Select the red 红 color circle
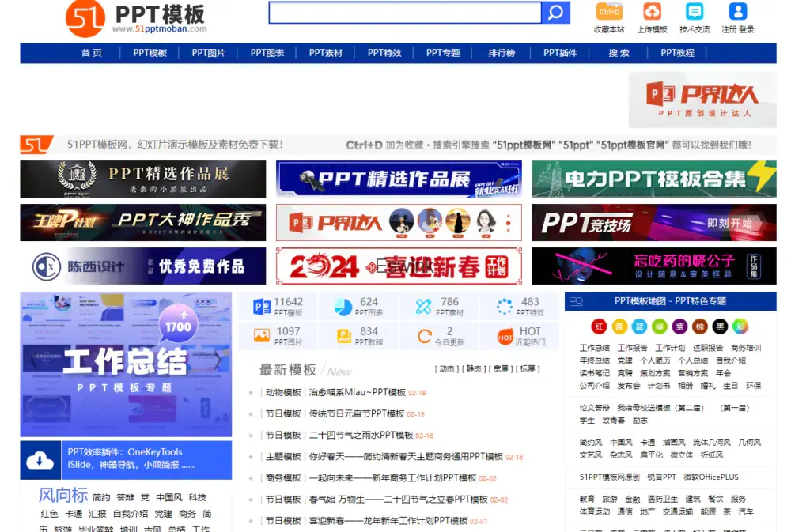This screenshot has width=810, height=532. pos(599,326)
